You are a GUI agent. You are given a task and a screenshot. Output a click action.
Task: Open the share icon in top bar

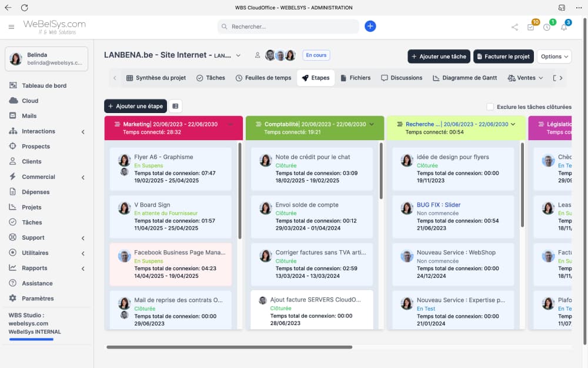[x=515, y=27]
